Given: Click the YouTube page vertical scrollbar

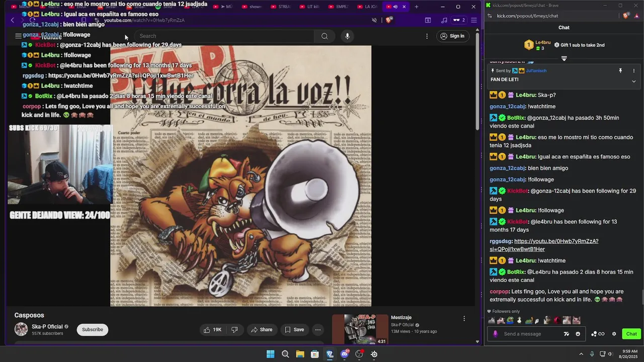Looking at the screenshot, I should coord(477,80).
